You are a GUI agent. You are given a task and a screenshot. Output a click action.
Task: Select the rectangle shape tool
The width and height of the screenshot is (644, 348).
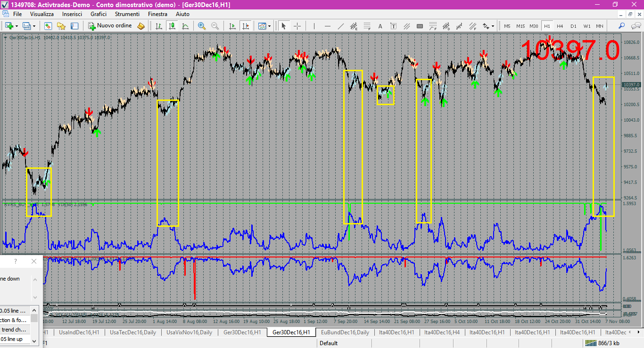pos(420,26)
